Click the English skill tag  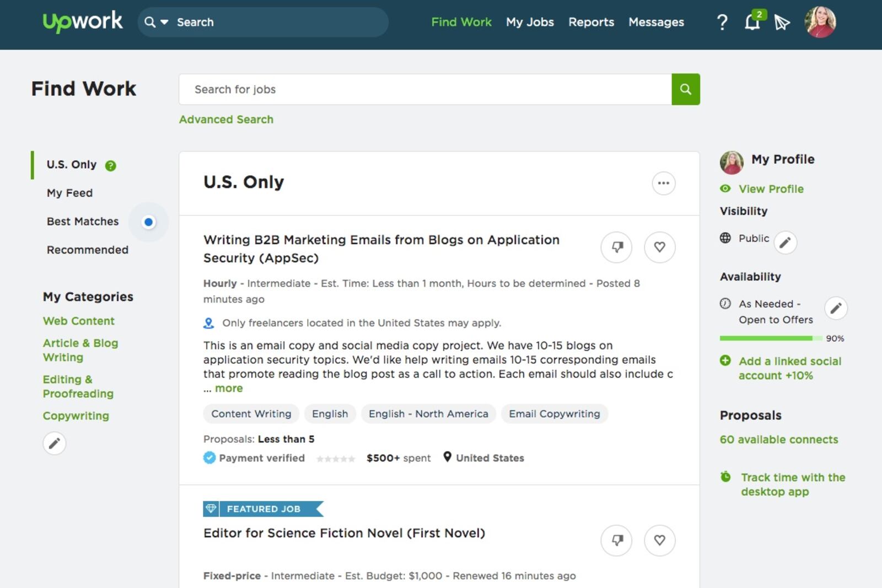tap(330, 414)
